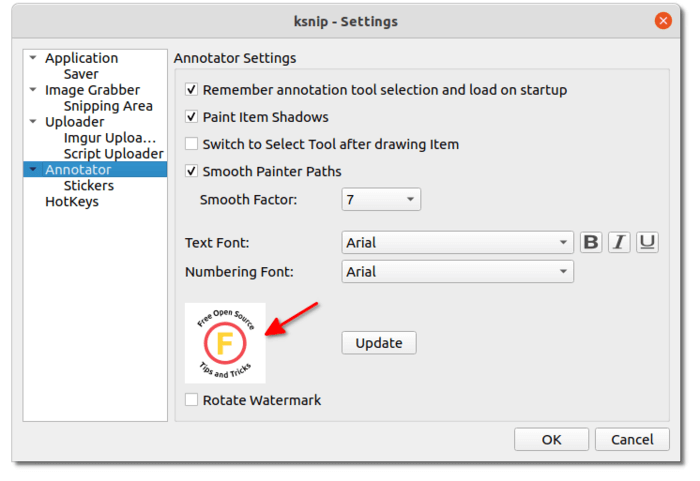This screenshot has height=481, width=700.
Task: Collapse the Application tree node
Action: click(33, 58)
